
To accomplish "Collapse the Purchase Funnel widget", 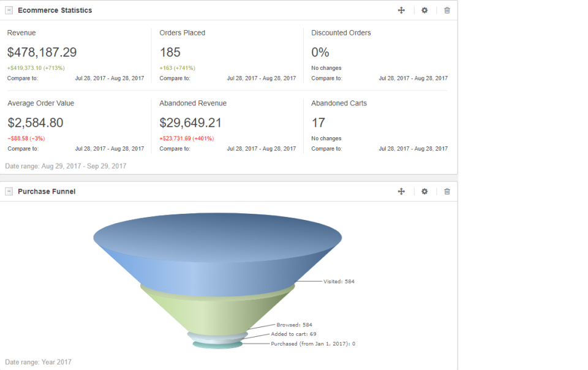I will pos(9,191).
